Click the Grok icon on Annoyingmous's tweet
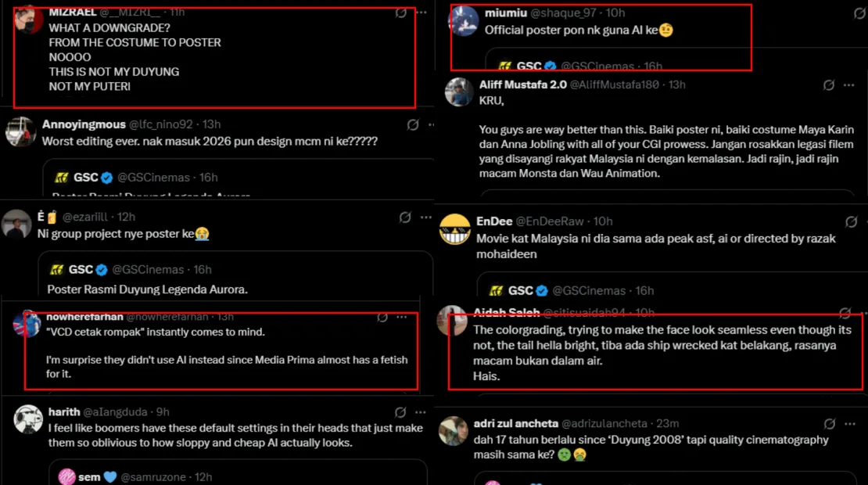This screenshot has width=868, height=485. [413, 124]
